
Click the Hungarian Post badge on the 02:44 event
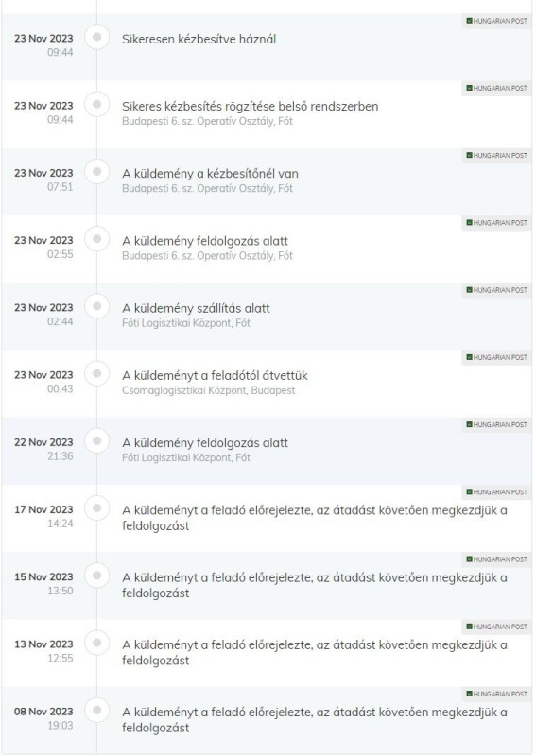pyautogui.click(x=496, y=290)
